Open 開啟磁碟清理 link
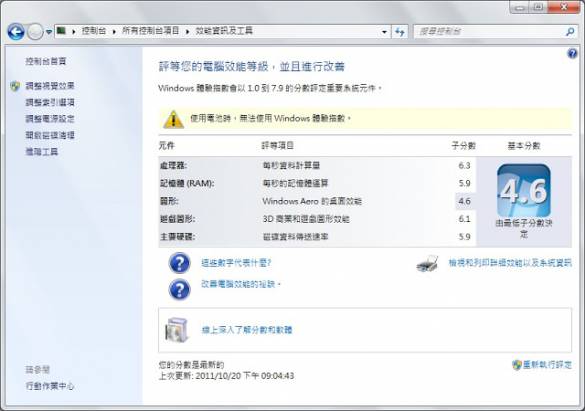The height and width of the screenshot is (411, 585). 50,135
